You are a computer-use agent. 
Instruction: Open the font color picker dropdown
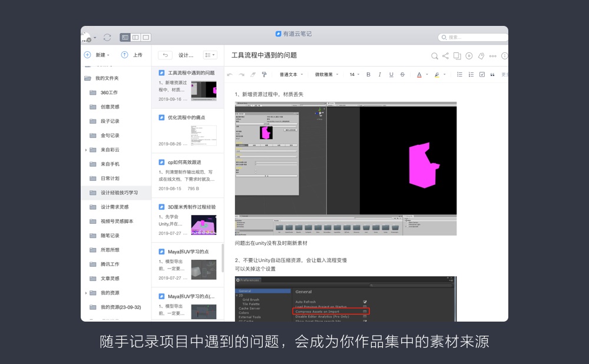coord(427,74)
